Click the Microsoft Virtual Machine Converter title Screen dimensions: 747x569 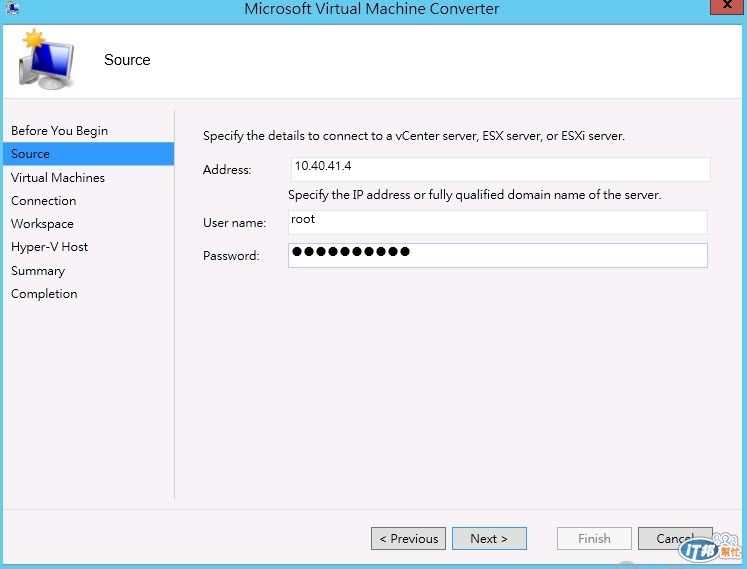point(372,9)
